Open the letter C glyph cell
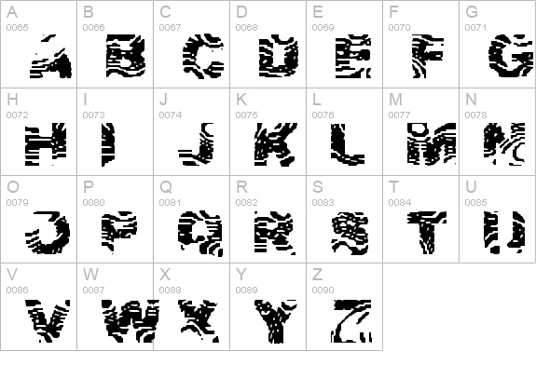This screenshot has width=536, height=392. (192, 44)
